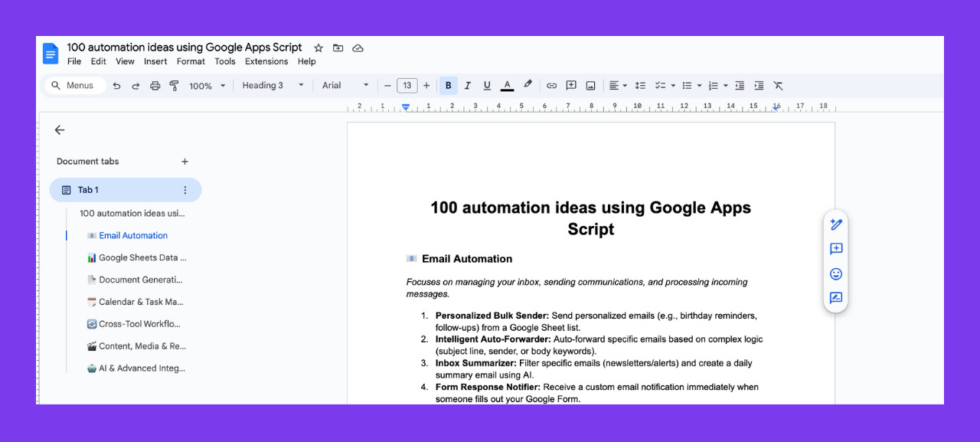Toggle underline formatting
The height and width of the screenshot is (442, 980).
[486, 86]
